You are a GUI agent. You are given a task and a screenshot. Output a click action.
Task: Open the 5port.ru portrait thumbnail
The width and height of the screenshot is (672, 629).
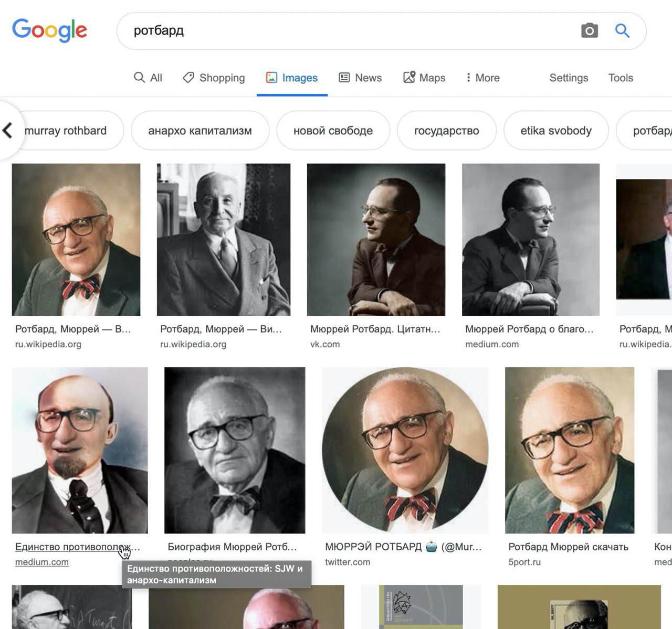tap(570, 450)
